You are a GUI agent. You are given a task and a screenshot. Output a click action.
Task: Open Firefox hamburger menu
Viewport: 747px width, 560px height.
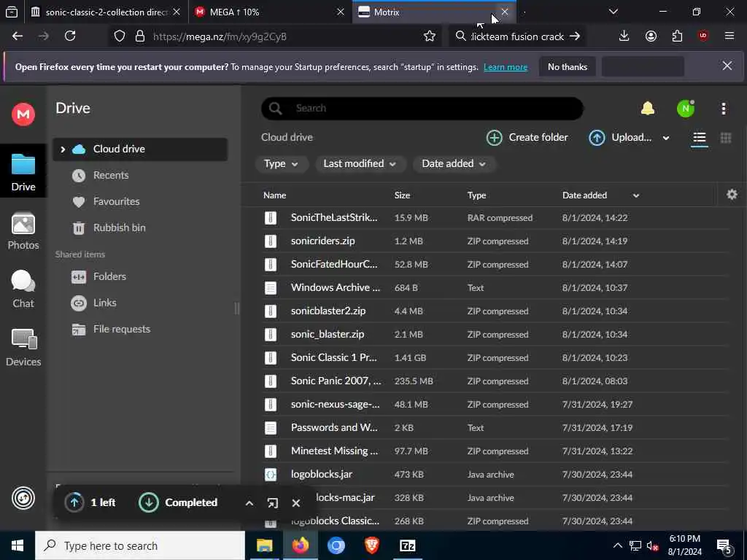point(729,36)
